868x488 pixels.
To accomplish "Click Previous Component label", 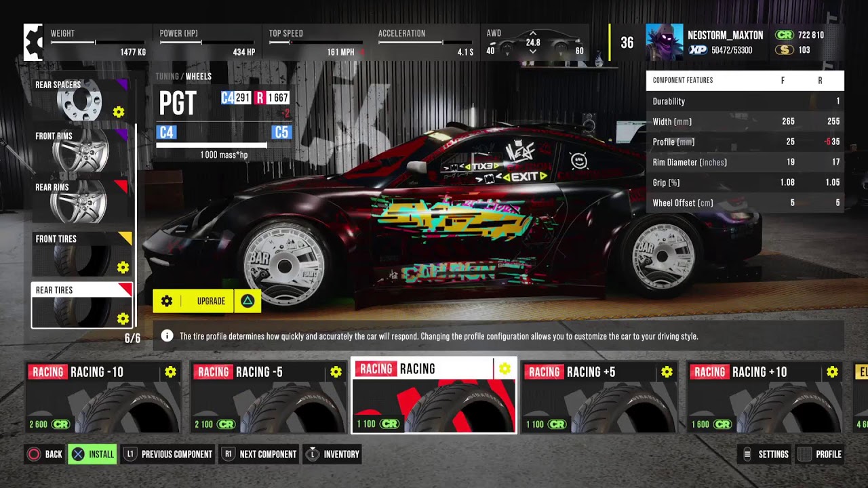I will pyautogui.click(x=177, y=455).
